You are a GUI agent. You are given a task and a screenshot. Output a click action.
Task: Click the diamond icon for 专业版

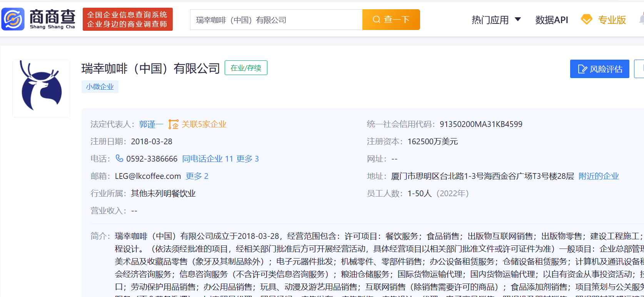tap(586, 20)
